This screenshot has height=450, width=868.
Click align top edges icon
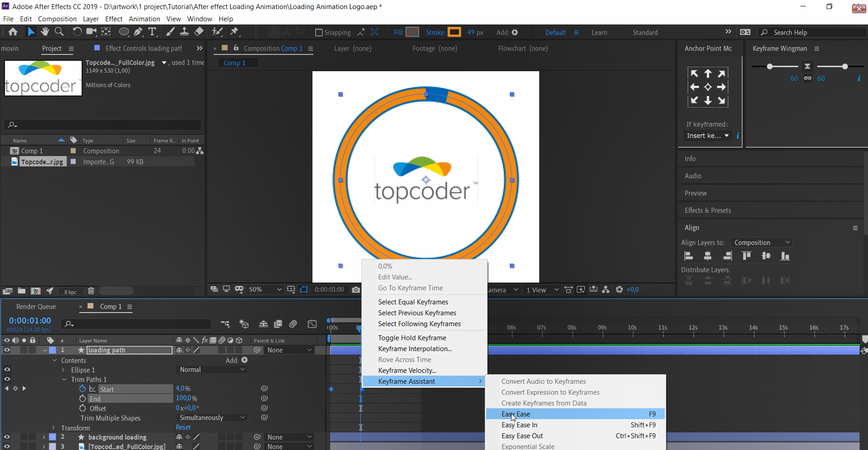[746, 256]
